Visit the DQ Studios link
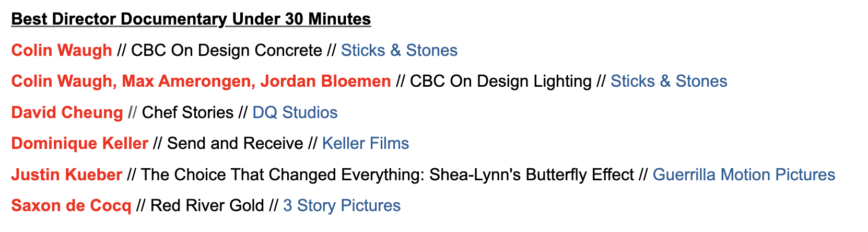Screen dimensions: 868x232 coord(295,112)
